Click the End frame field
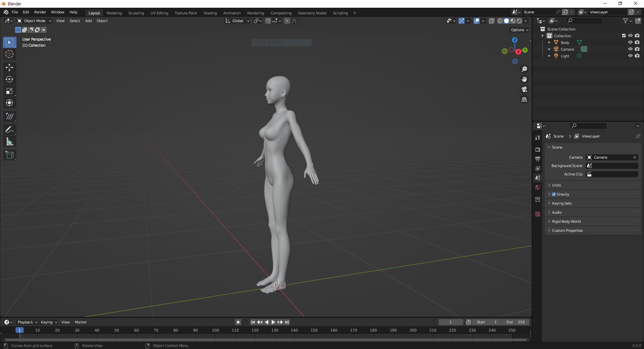 pyautogui.click(x=516, y=322)
